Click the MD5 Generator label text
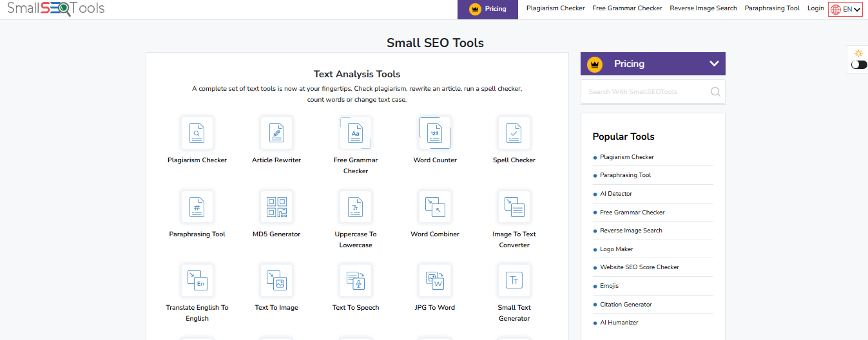Screen dimensions: 868x340 276,234
